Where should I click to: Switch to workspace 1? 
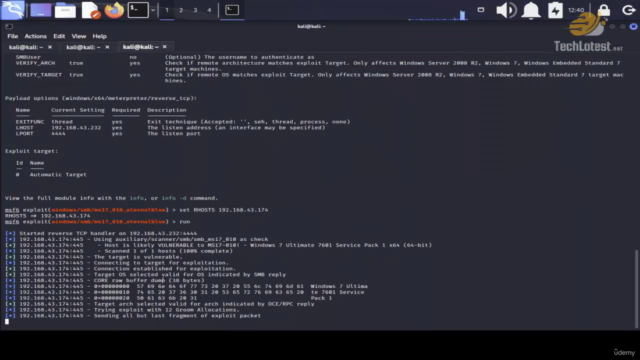(x=167, y=10)
